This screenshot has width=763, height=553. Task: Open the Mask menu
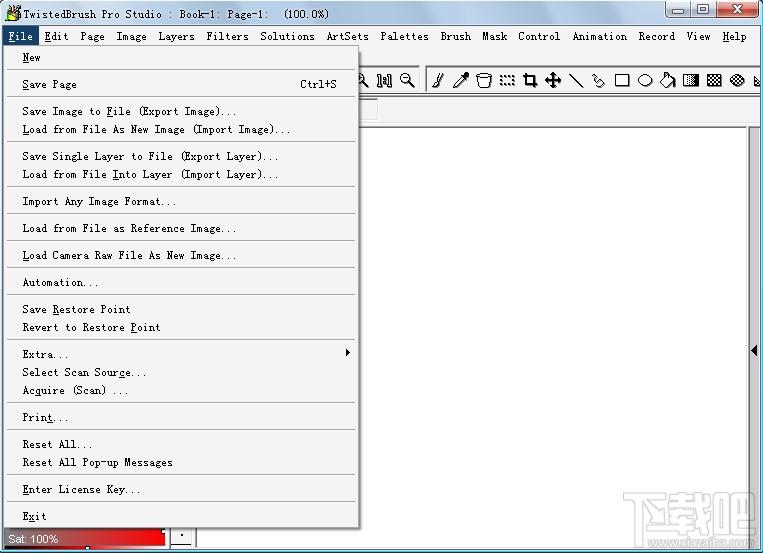pyautogui.click(x=494, y=37)
